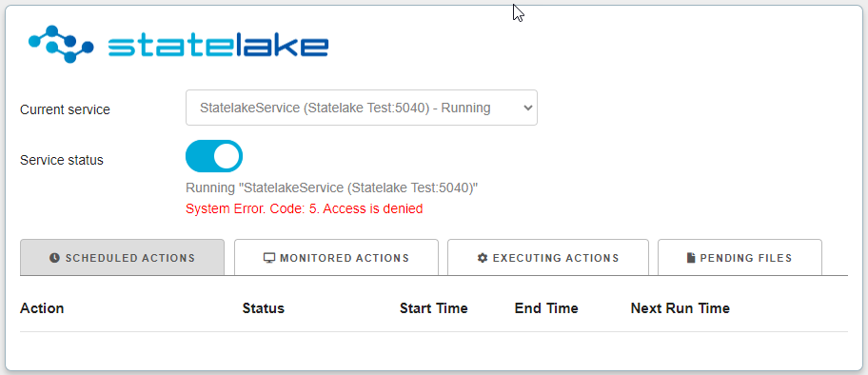This screenshot has height=375, width=868.
Task: Click the Next Run Time column header
Action: pos(681,308)
